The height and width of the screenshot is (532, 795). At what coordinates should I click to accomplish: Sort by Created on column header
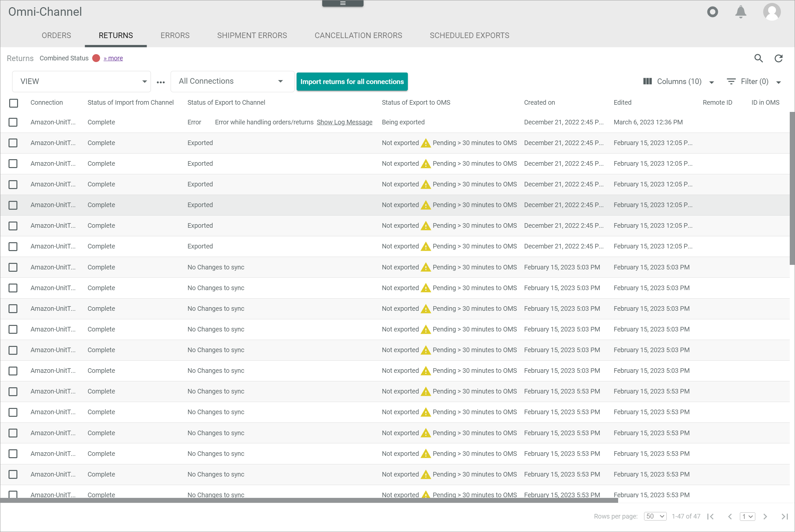click(x=539, y=102)
